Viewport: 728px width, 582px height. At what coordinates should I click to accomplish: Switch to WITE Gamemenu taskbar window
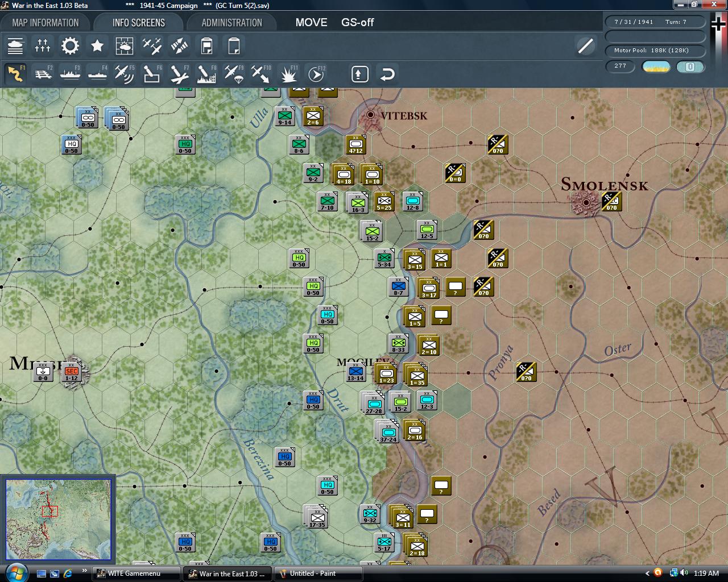pos(136,573)
